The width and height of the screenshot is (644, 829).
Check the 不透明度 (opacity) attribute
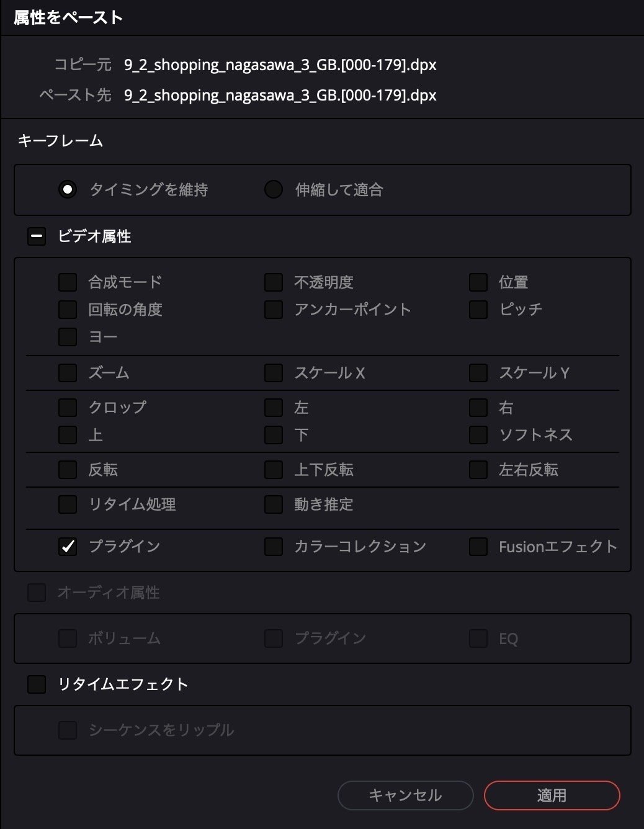[x=273, y=282]
